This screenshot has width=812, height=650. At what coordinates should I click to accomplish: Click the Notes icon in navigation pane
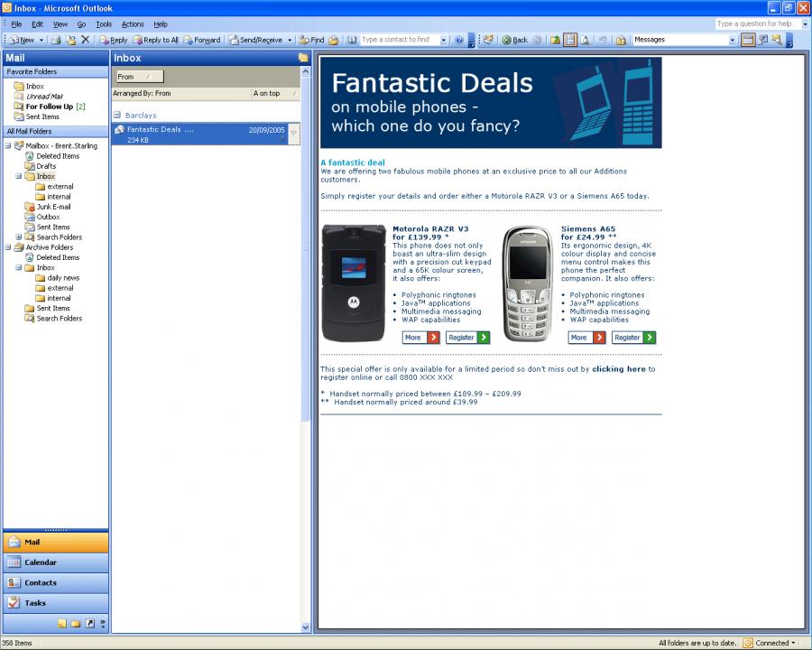[62, 624]
